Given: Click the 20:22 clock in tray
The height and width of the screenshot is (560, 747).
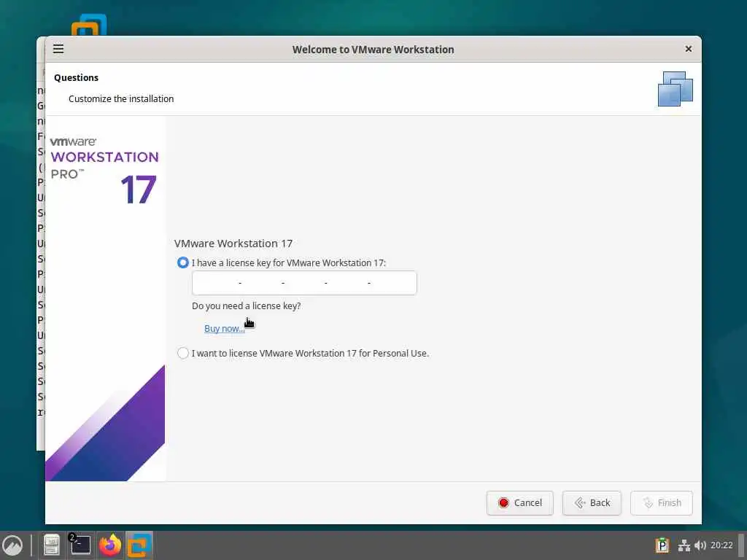Looking at the screenshot, I should 721,545.
